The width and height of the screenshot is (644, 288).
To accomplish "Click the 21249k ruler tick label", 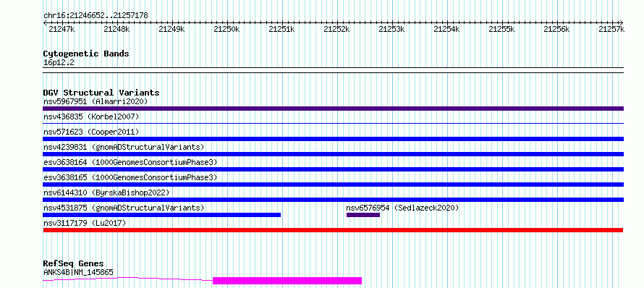I will click(x=171, y=29).
